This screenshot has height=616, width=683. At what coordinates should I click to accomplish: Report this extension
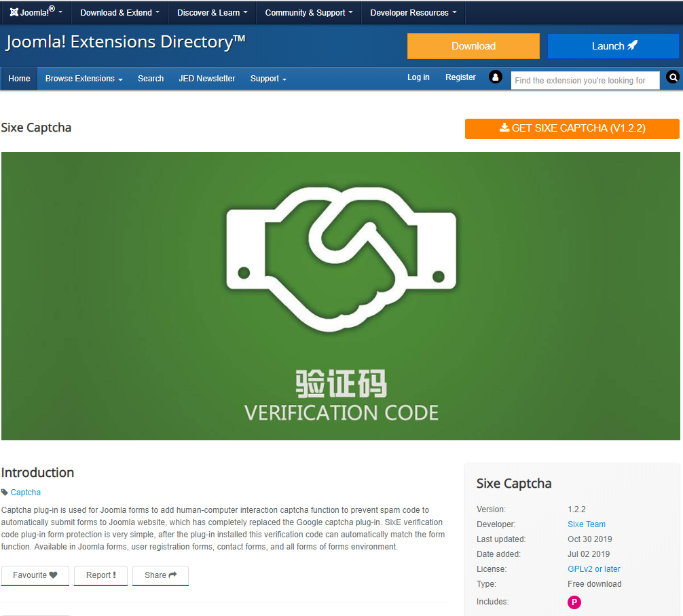[100, 575]
